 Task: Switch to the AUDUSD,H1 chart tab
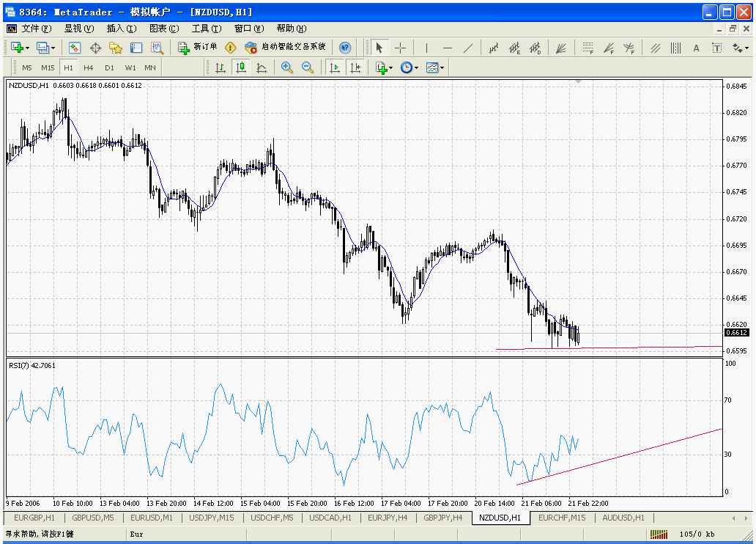coord(623,518)
